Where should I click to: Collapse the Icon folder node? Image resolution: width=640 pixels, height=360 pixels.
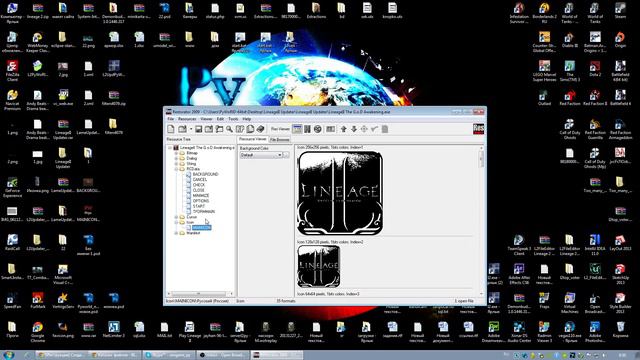tap(176, 222)
